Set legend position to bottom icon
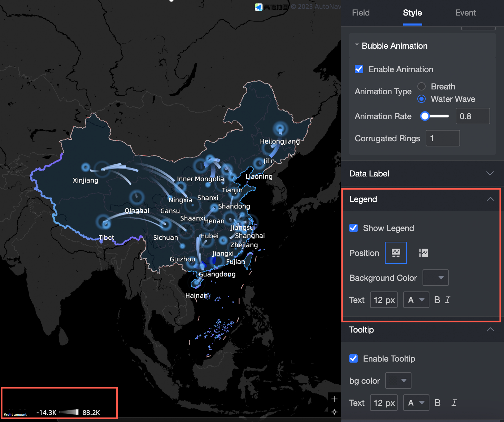The width and height of the screenshot is (504, 422). click(x=396, y=253)
